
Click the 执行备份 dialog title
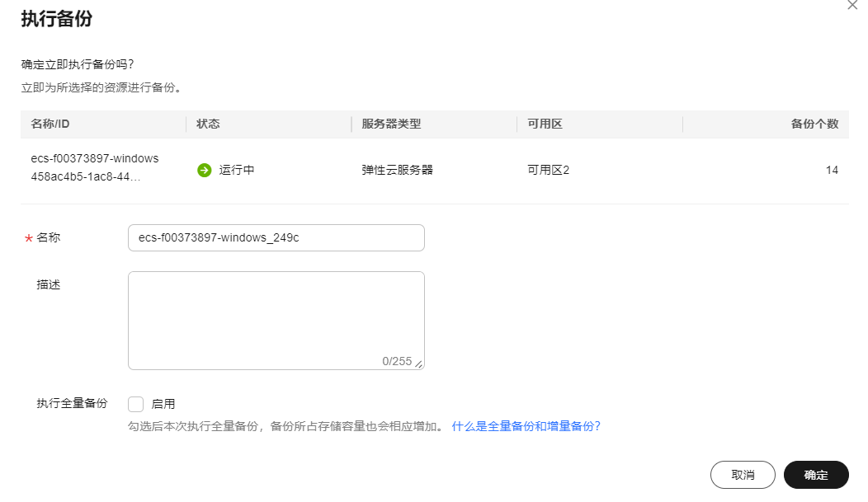(57, 19)
